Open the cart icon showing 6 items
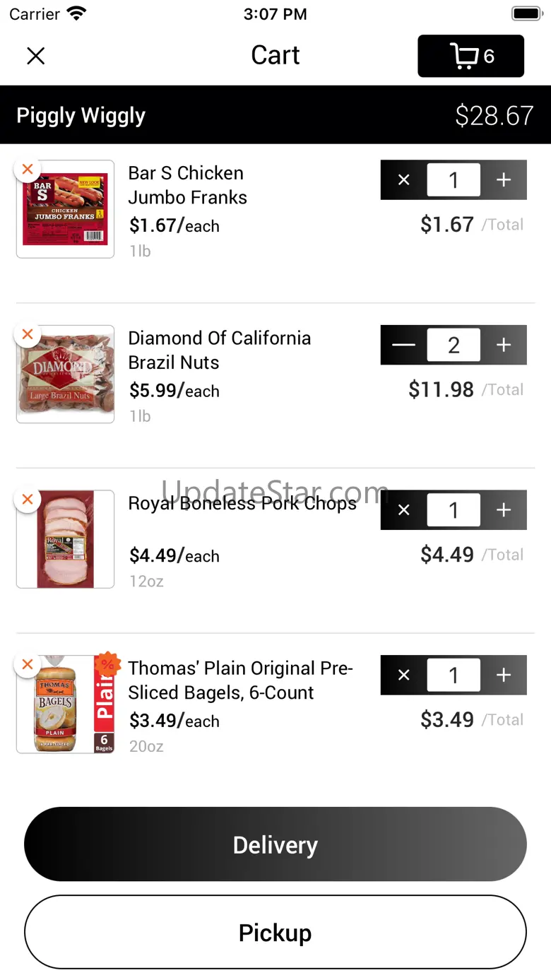This screenshot has width=551, height=980. click(x=470, y=56)
